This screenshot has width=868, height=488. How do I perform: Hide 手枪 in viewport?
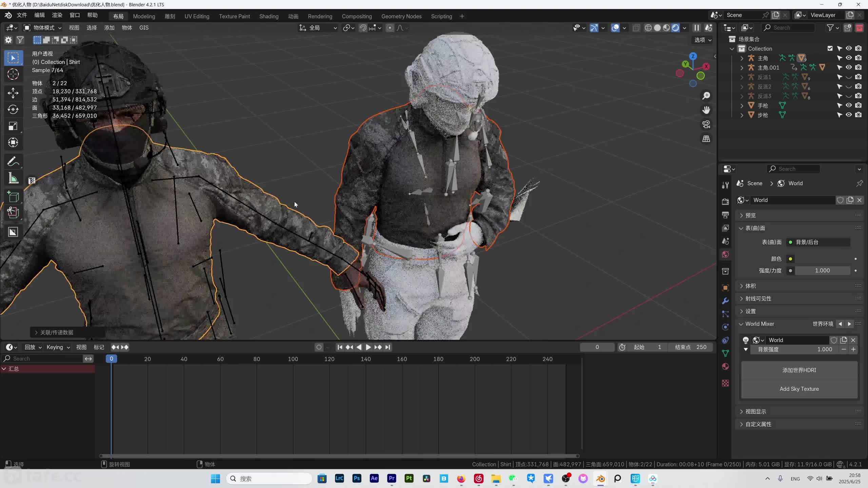click(849, 105)
